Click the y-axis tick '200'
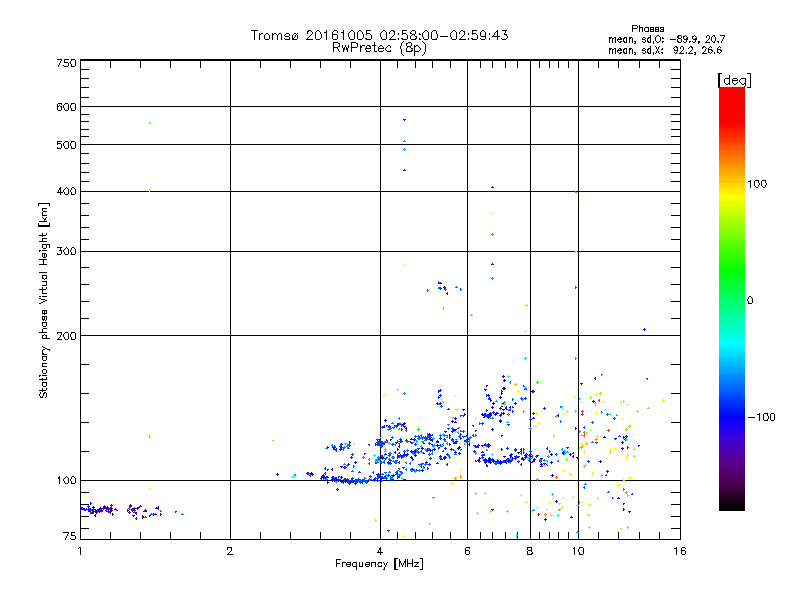800x600 pixels. tap(67, 336)
